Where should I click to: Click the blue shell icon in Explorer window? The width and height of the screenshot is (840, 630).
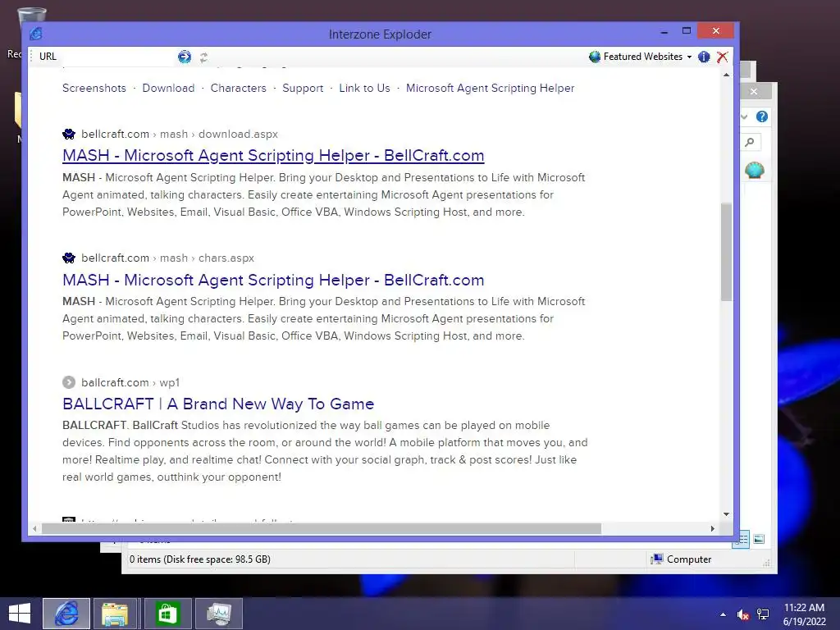pos(755,171)
